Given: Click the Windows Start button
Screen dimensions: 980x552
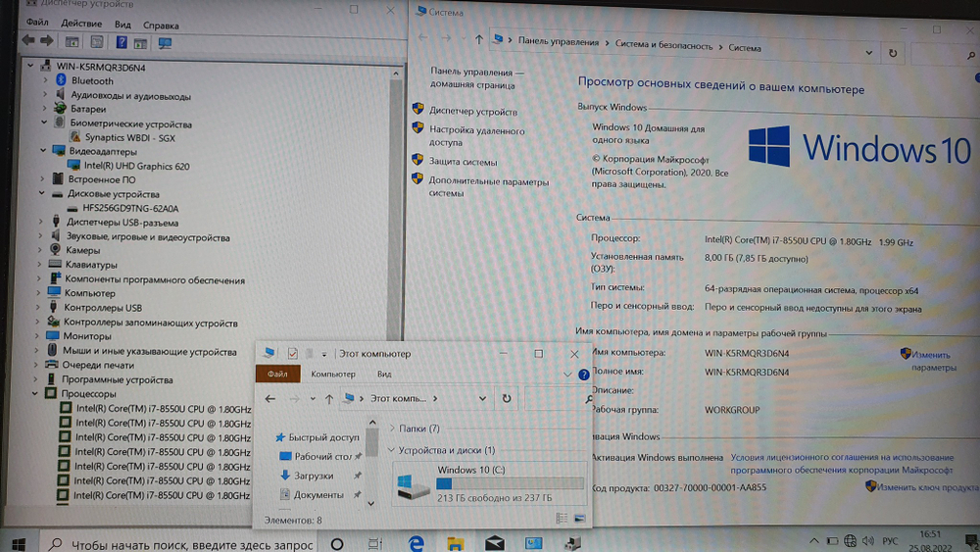Looking at the screenshot, I should tap(19, 544).
